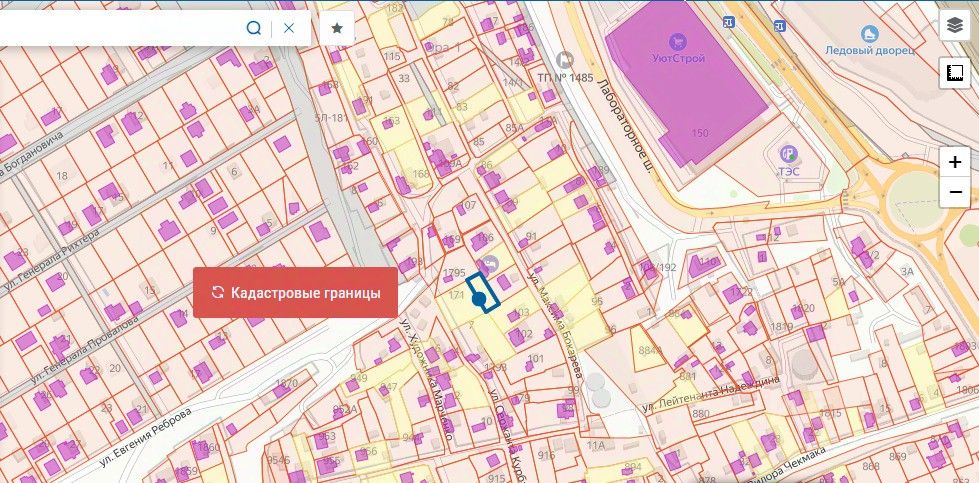Click the parcel labeled 101
Screen dimensions: 979x483
pyautogui.click(x=536, y=359)
